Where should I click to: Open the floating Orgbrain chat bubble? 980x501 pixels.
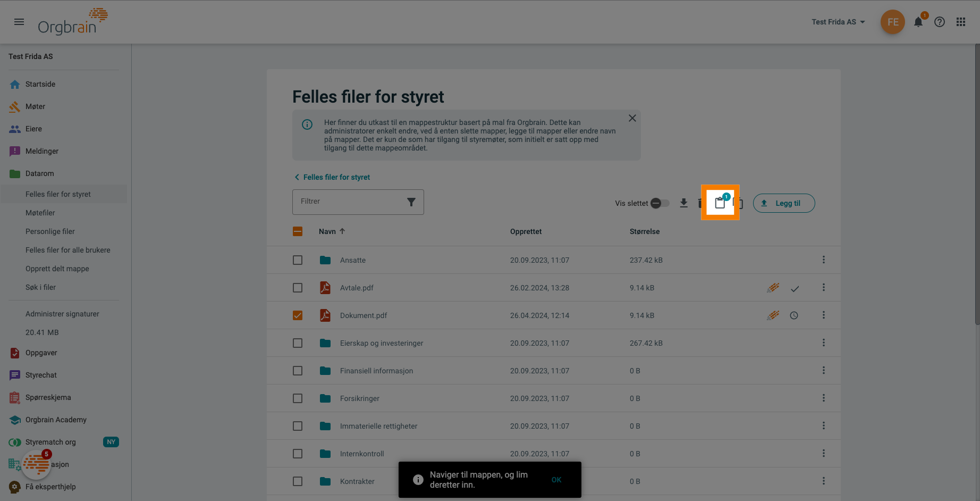[36, 464]
